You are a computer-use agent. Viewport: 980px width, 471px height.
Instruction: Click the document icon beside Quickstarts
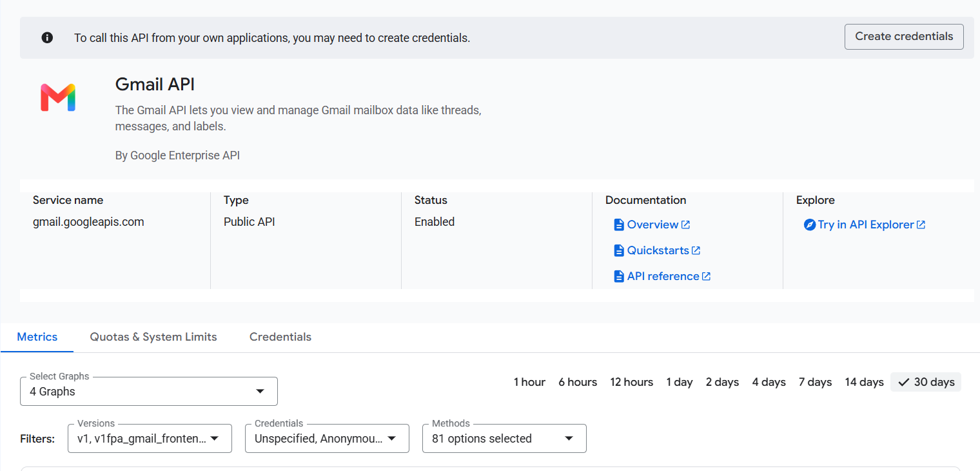(x=619, y=250)
